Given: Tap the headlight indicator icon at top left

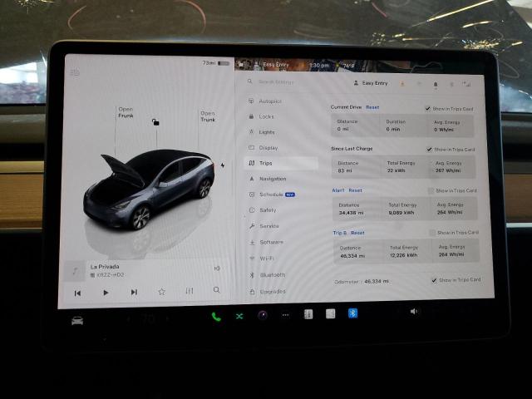Looking at the screenshot, I should 75,72.
